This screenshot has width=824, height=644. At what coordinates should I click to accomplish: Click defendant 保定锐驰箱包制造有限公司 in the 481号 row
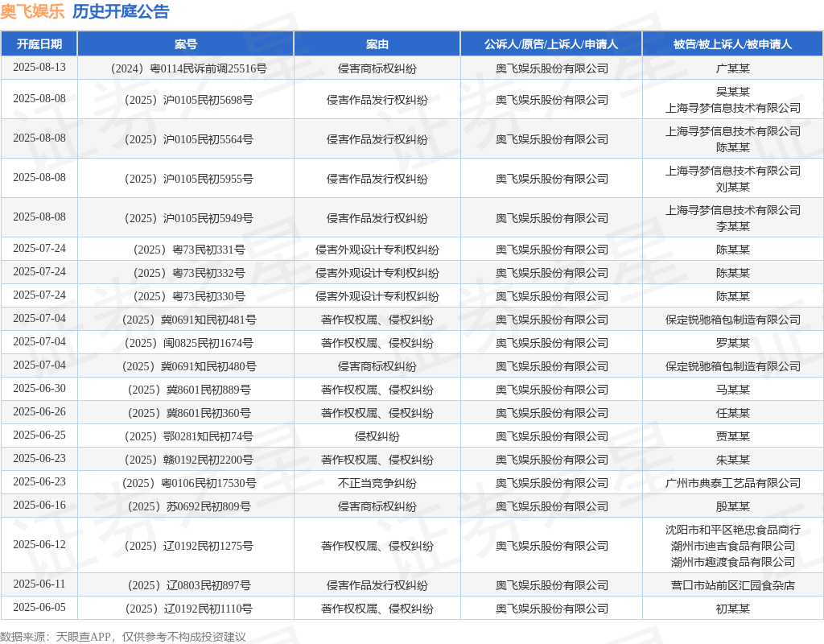732,320
